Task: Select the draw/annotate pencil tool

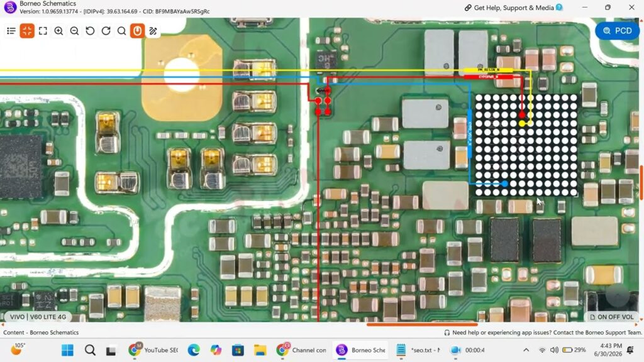Action: point(153,31)
